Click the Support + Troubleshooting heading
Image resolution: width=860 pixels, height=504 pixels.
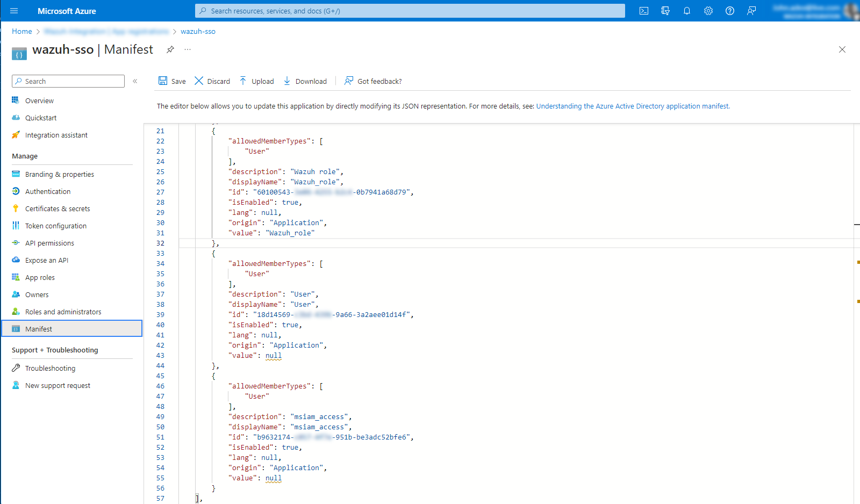click(55, 350)
